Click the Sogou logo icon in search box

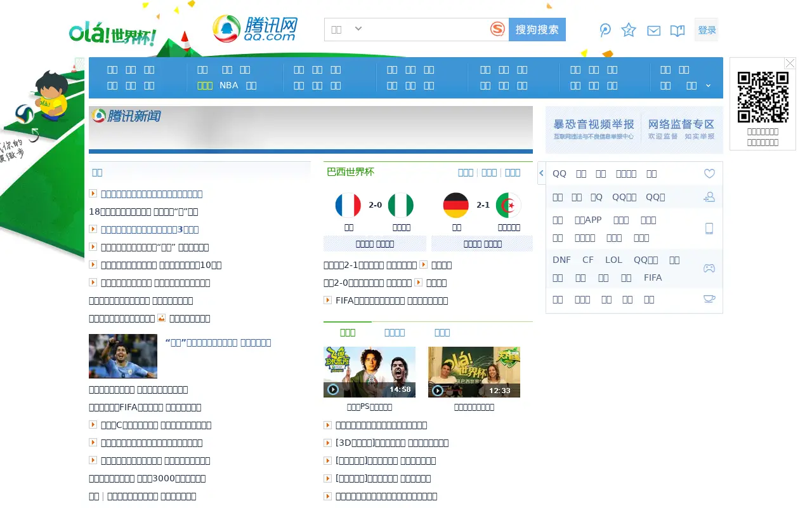click(x=498, y=29)
